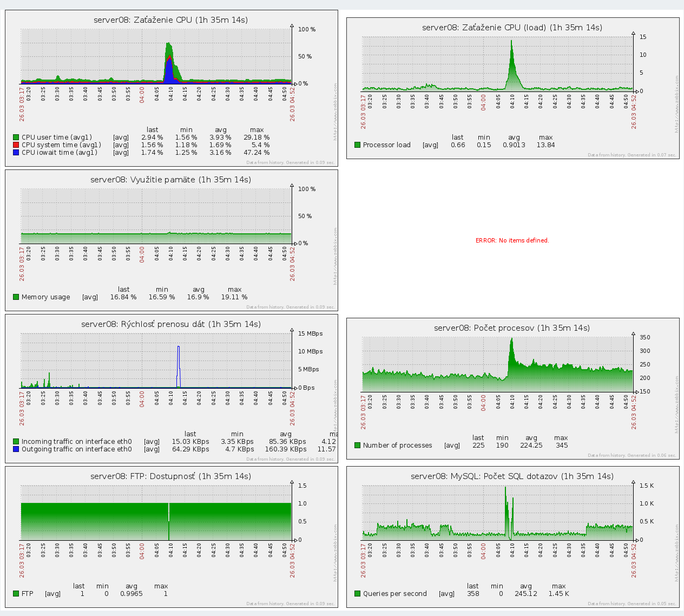Click the FTP: Dostupnosť graph title
The image size is (684, 616).
coord(170,476)
